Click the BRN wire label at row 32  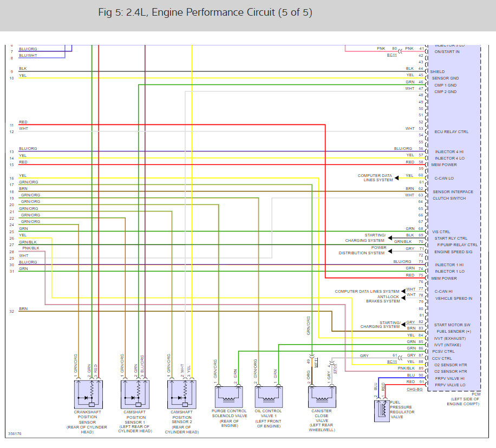[x=23, y=309]
